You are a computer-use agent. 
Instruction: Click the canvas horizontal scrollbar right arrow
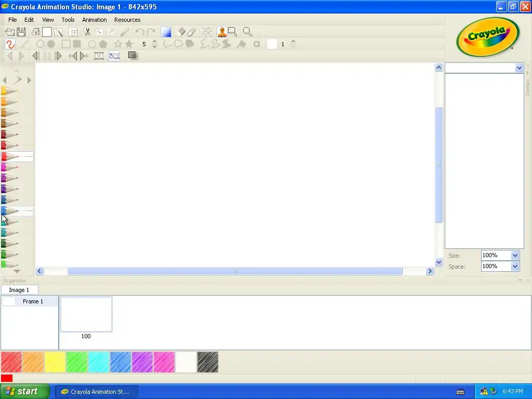pos(430,271)
